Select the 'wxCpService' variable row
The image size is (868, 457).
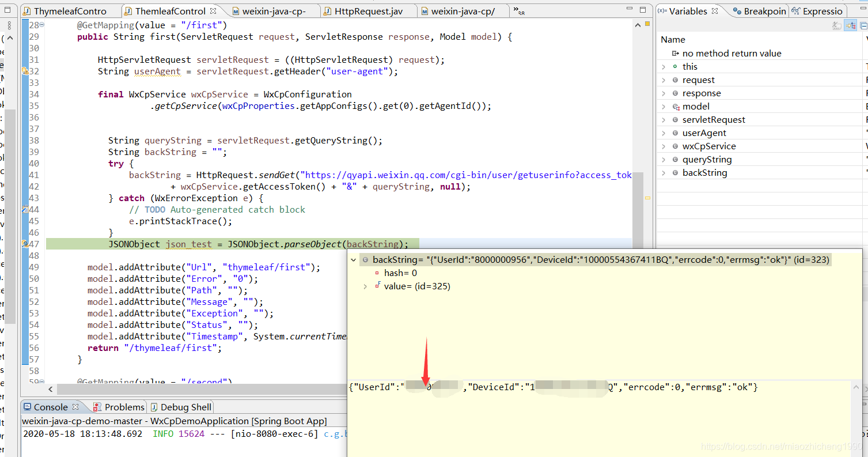tap(759, 146)
